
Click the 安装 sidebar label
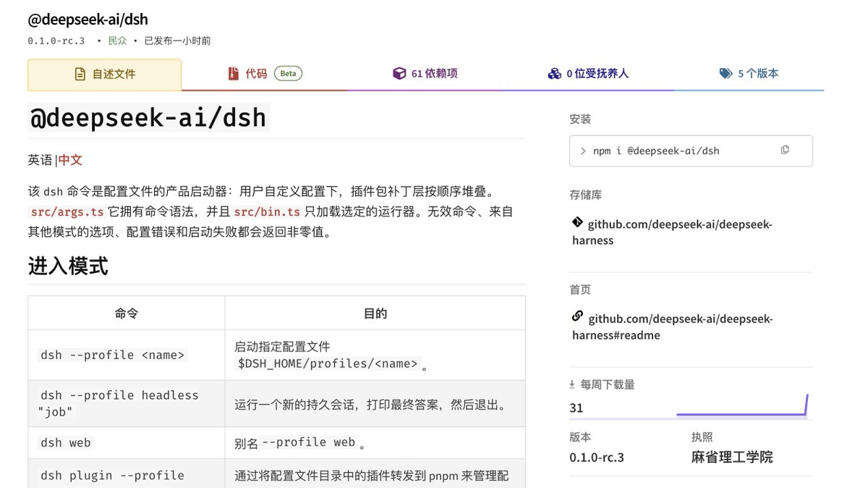(x=580, y=119)
